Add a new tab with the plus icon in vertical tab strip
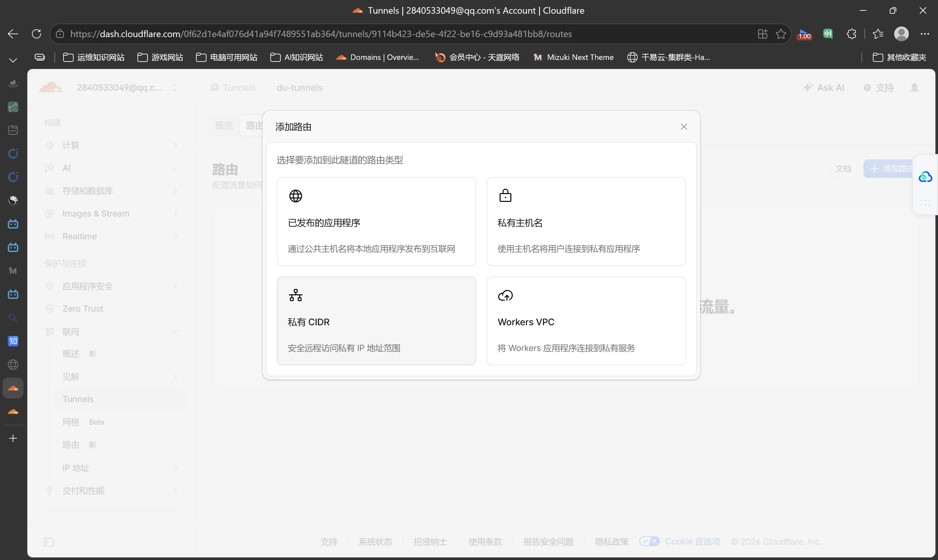Image resolution: width=938 pixels, height=560 pixels. (x=13, y=438)
